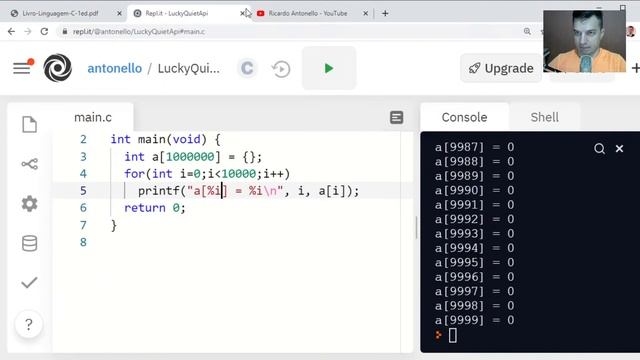The image size is (640, 360).
Task: Go back in browser history
Action: click(11, 31)
